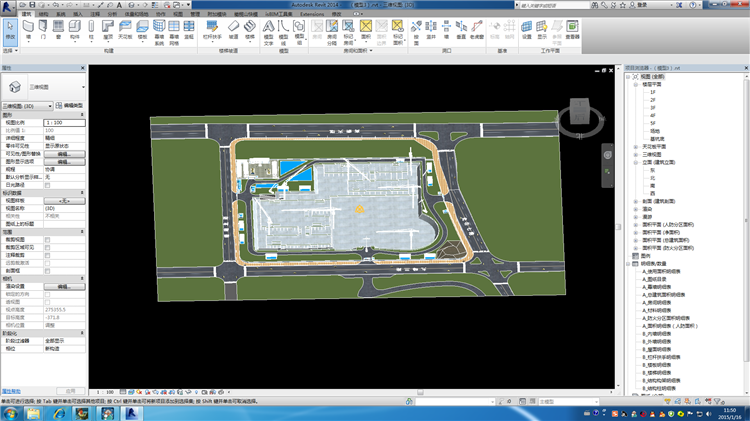Viewport: 750px width, 421px height.
Task: Toggle the 裁剪视图 checkbox
Action: coord(48,238)
